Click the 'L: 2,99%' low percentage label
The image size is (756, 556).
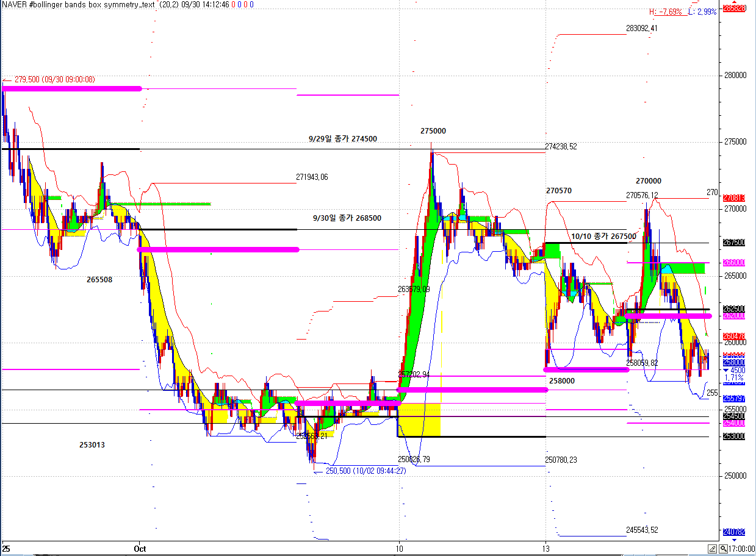click(702, 12)
